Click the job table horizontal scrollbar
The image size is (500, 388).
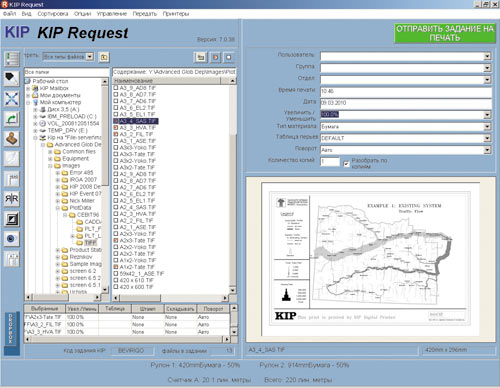click(x=127, y=339)
